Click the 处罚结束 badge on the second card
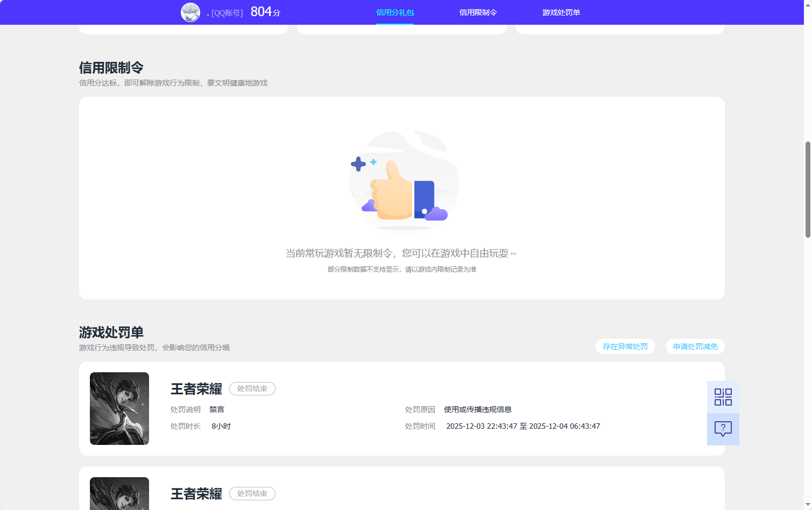Screen dimensions: 812x510 pyautogui.click(x=252, y=493)
